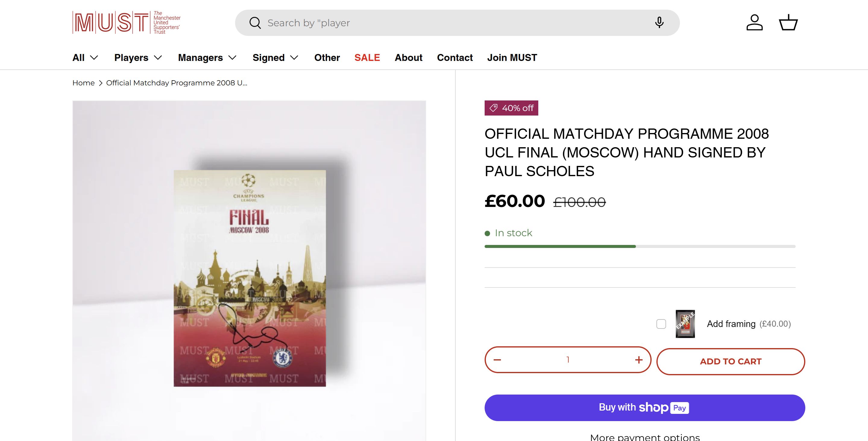Click the framing example thumbnail
The image size is (868, 441).
pos(685,324)
